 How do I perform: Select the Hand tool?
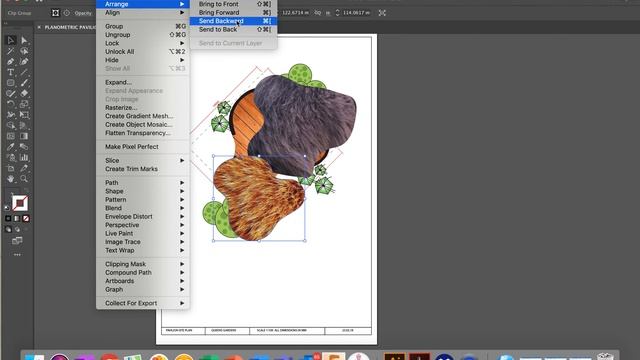tap(11, 178)
